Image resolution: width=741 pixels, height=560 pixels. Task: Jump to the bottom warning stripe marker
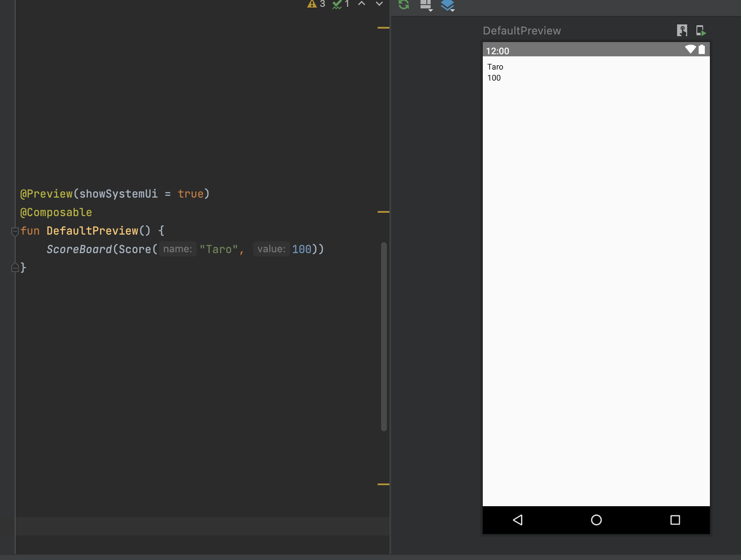(384, 484)
